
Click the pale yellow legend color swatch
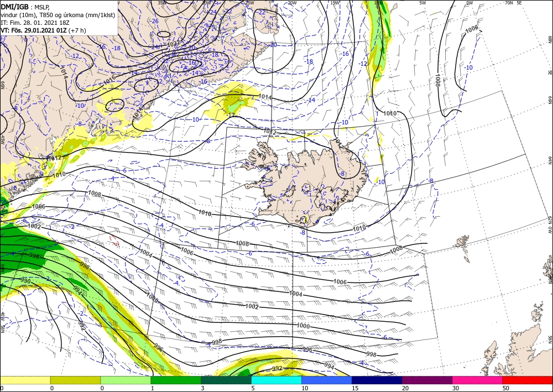pos(25,380)
